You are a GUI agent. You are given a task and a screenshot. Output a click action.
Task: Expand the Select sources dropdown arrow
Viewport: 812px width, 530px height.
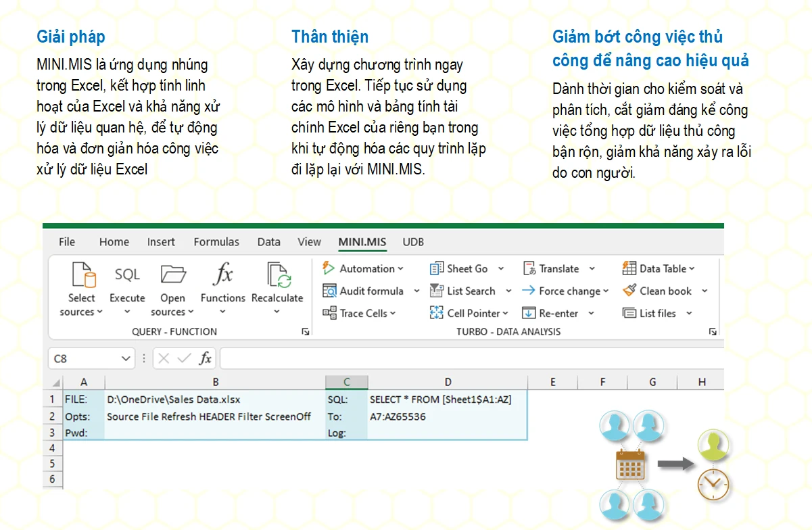tap(100, 312)
